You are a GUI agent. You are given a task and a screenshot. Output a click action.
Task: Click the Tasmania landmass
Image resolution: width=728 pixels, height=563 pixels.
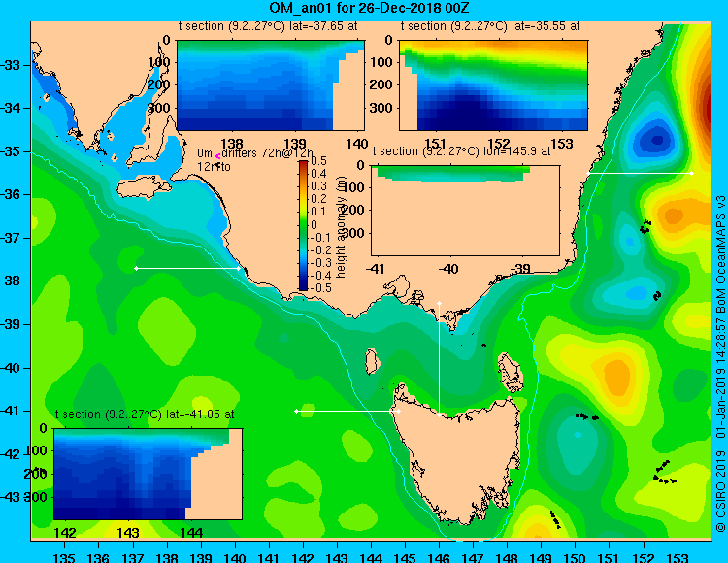pos(460,457)
